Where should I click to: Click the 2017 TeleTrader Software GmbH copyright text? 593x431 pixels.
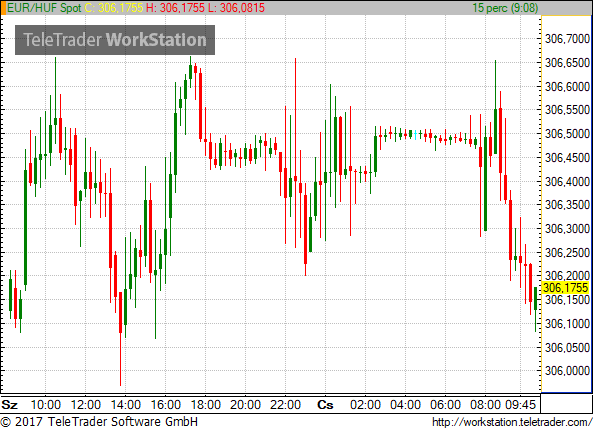(x=99, y=422)
